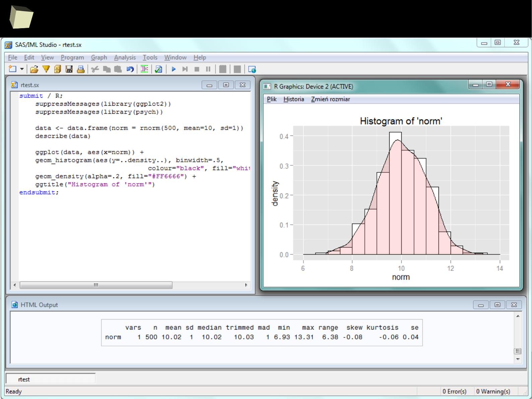Click the '0 Error(s)' status entry

point(454,391)
